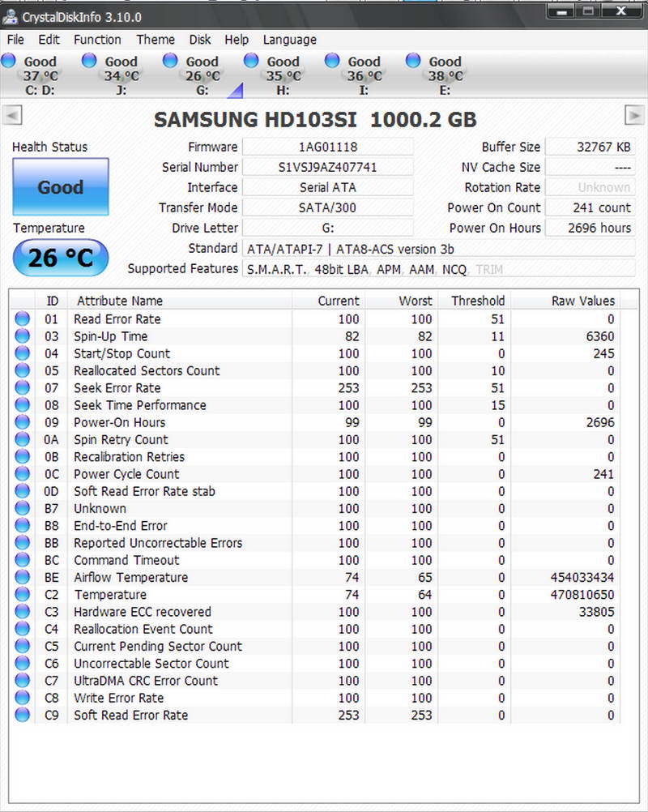
Task: Click the Read Error Rate status orb
Action: click(22, 318)
